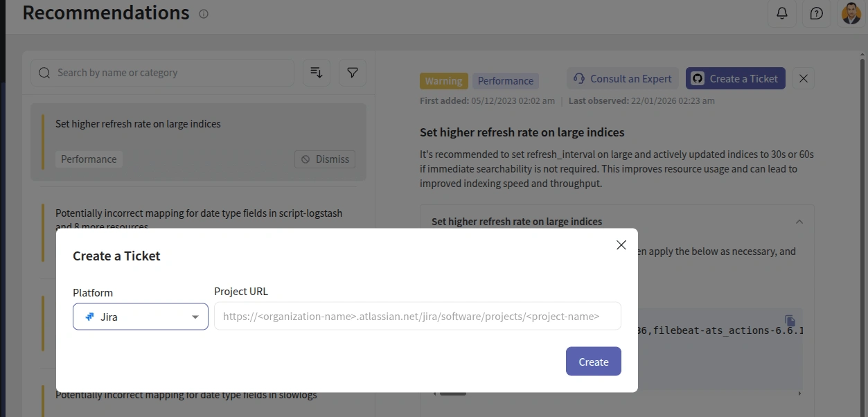Click the Create button in the dialog
The width and height of the screenshot is (868, 417).
coord(593,361)
